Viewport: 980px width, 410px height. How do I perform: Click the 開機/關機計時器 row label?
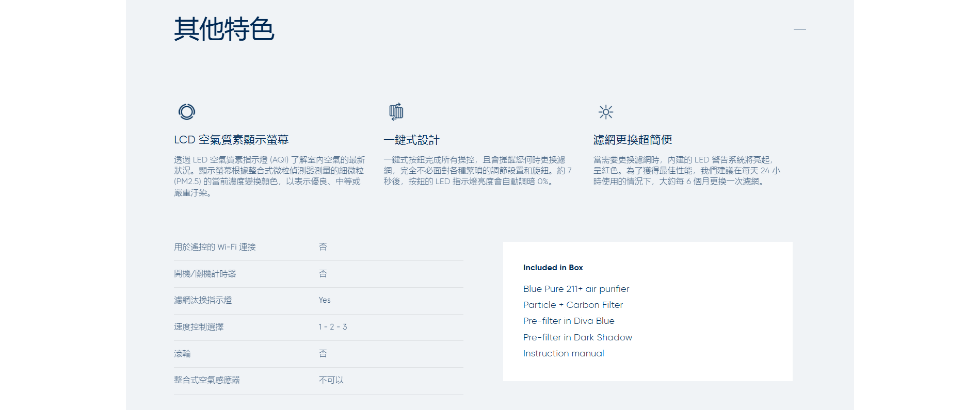pyautogui.click(x=205, y=274)
